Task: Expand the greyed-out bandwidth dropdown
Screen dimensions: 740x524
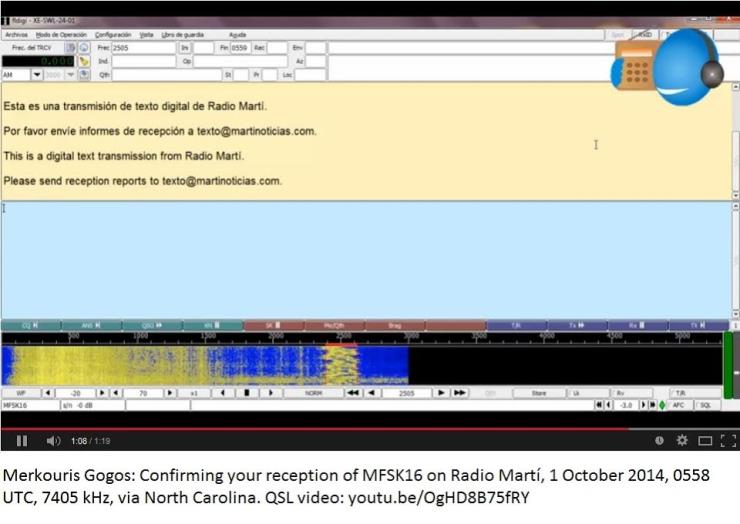Action: (x=70, y=75)
